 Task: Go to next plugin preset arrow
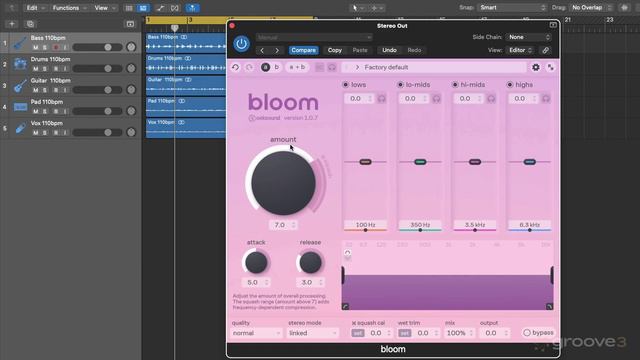coord(277,50)
